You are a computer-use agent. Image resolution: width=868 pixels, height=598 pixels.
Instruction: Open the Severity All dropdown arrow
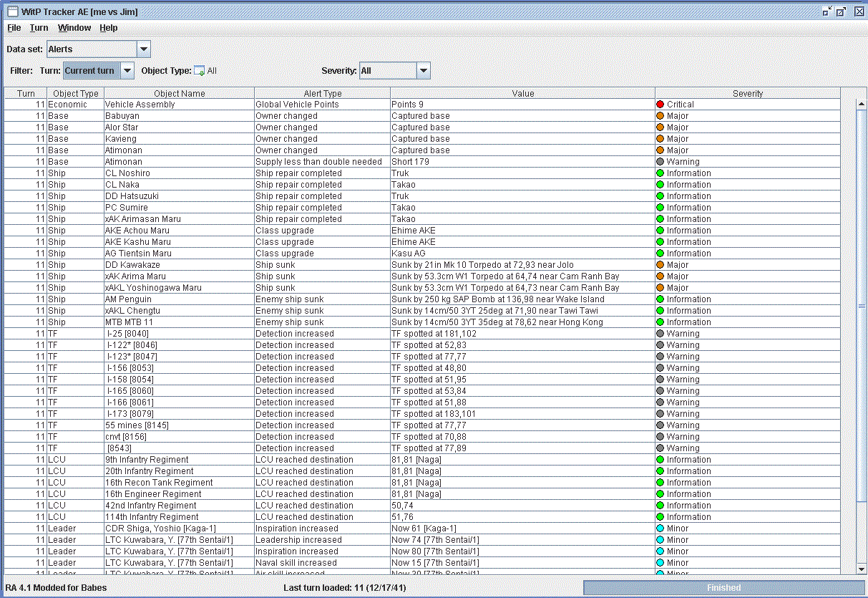point(423,71)
